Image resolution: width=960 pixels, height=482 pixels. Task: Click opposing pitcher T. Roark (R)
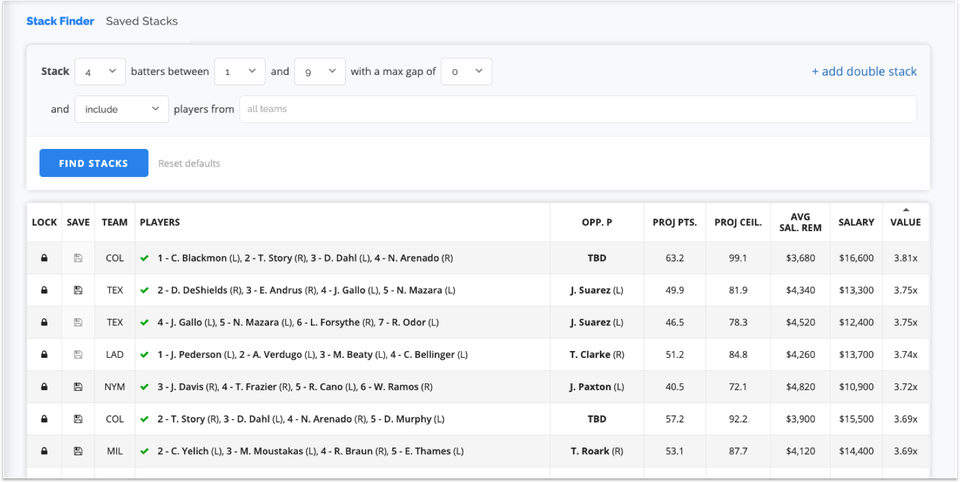click(597, 451)
